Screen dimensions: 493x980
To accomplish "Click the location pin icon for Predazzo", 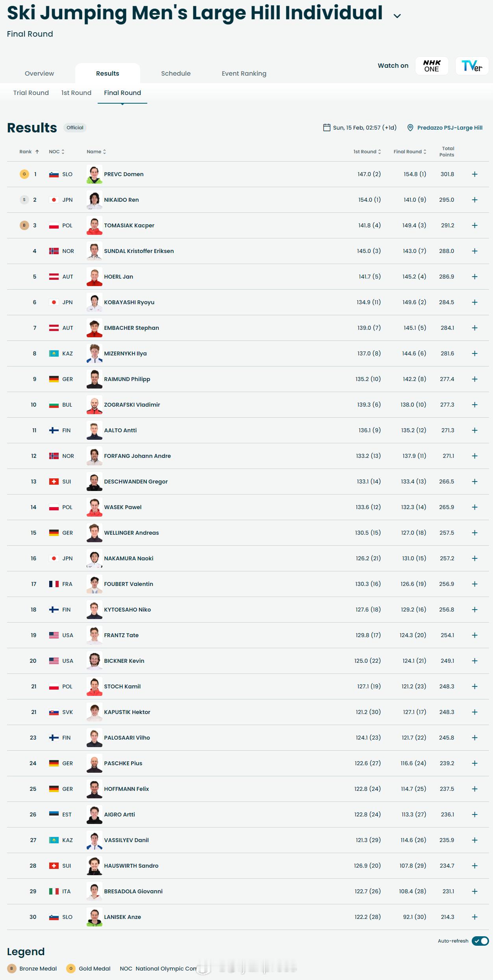I will click(x=410, y=128).
